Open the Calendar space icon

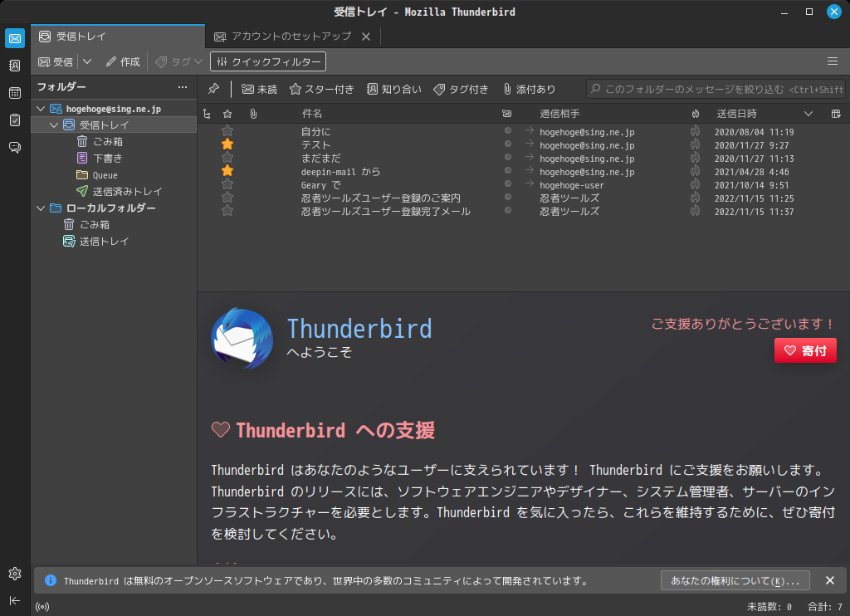click(15, 93)
